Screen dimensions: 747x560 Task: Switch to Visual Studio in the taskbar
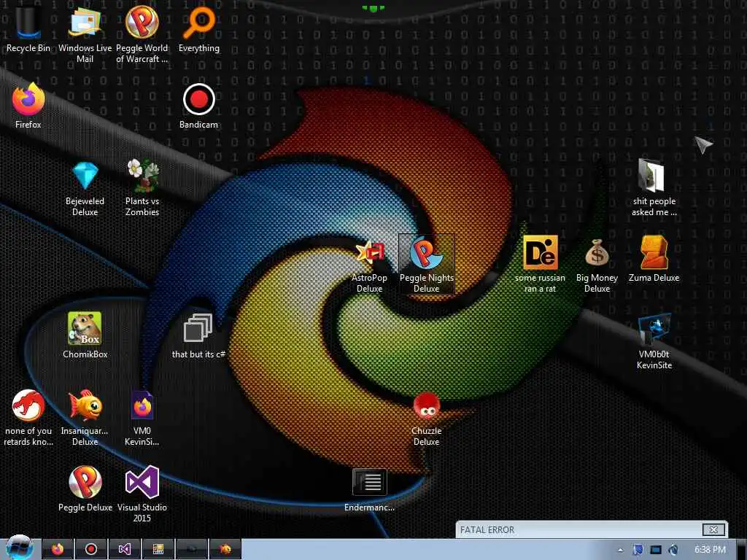[124, 550]
